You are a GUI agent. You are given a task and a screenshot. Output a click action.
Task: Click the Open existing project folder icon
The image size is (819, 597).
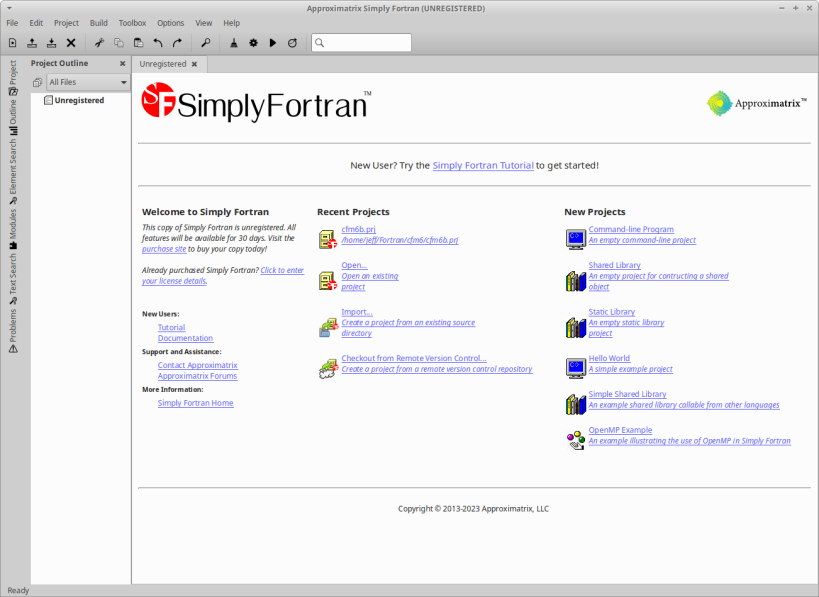[x=328, y=281]
